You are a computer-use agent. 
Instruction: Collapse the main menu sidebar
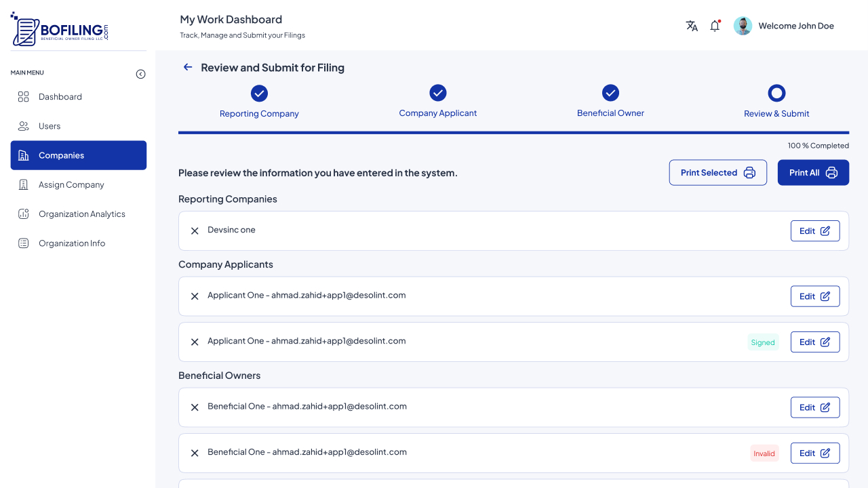coord(140,74)
